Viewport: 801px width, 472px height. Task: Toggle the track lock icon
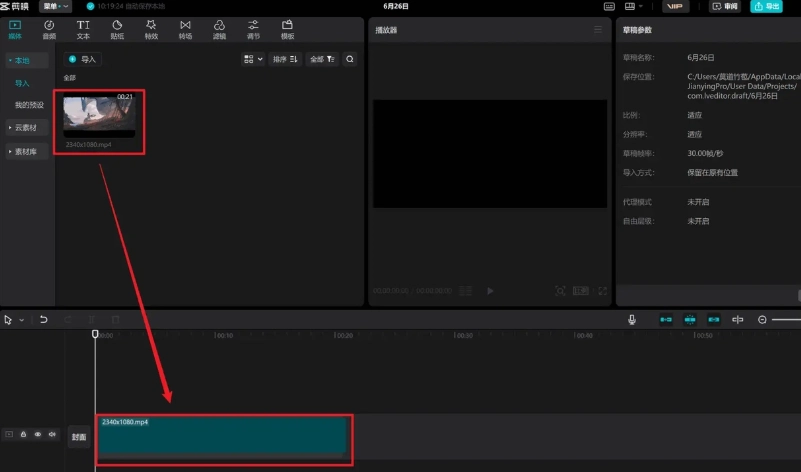pos(23,435)
